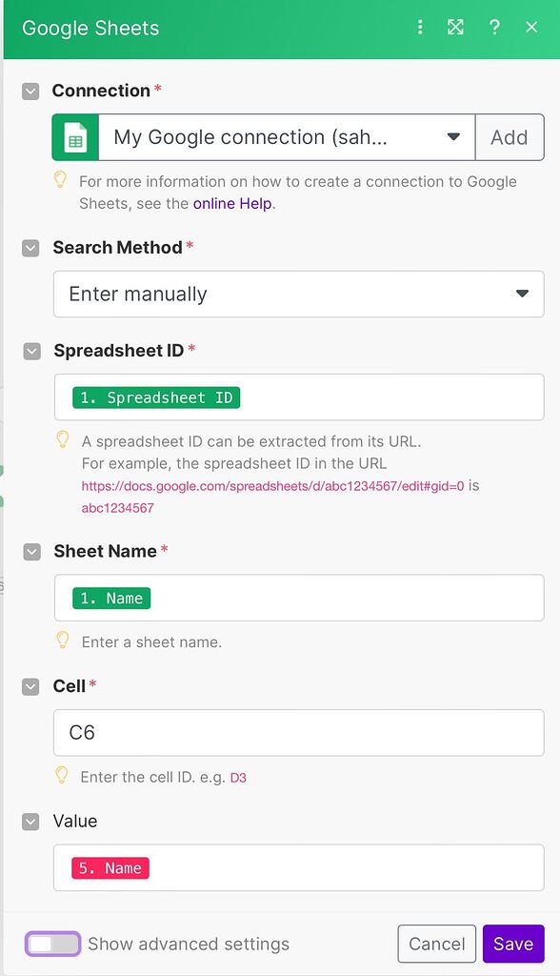Add a new Google connection
This screenshot has height=976, width=560.
[x=510, y=137]
